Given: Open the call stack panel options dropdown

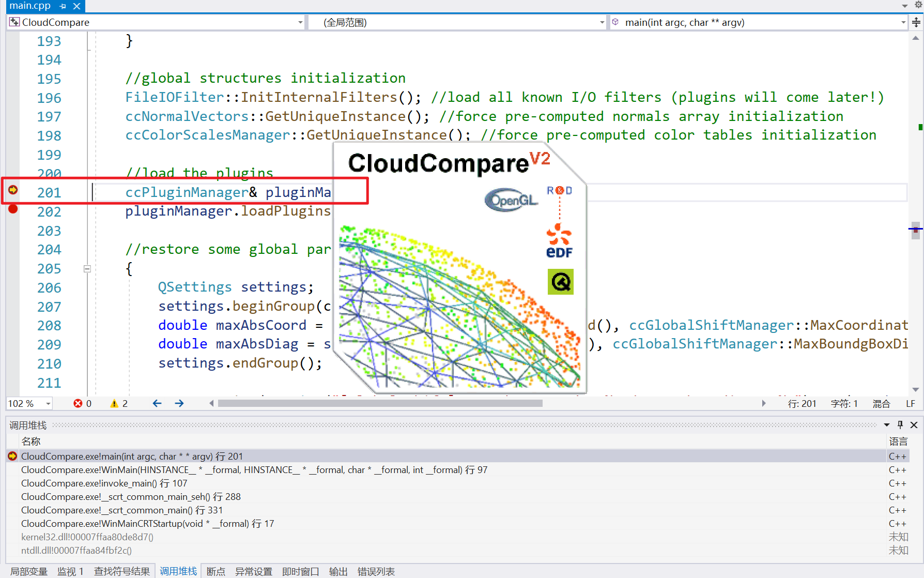Looking at the screenshot, I should [x=887, y=425].
